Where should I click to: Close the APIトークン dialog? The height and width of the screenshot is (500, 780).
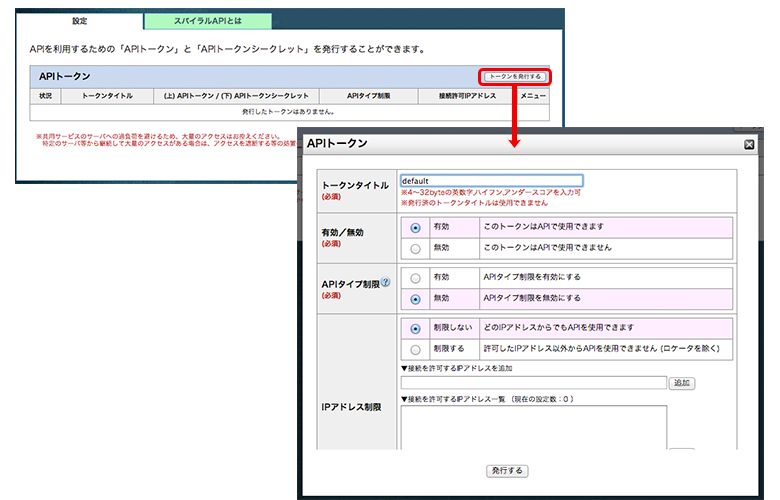tap(749, 144)
